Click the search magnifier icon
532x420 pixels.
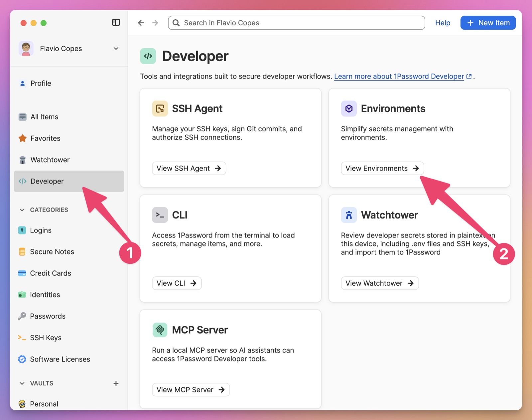pos(176,23)
